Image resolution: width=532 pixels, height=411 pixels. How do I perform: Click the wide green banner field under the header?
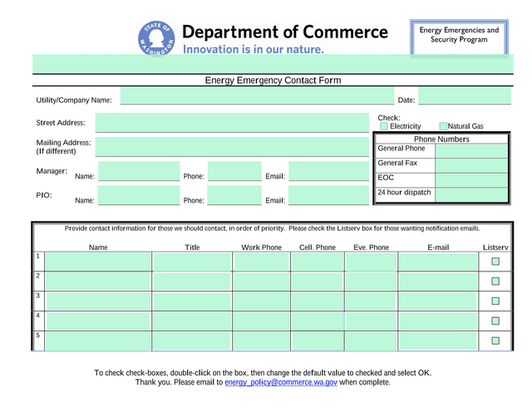click(x=273, y=64)
